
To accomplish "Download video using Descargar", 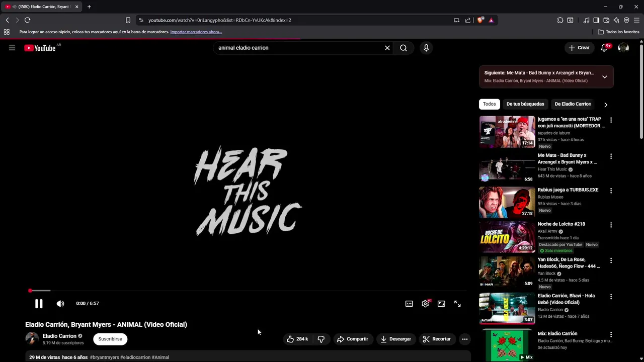I will tap(396, 339).
